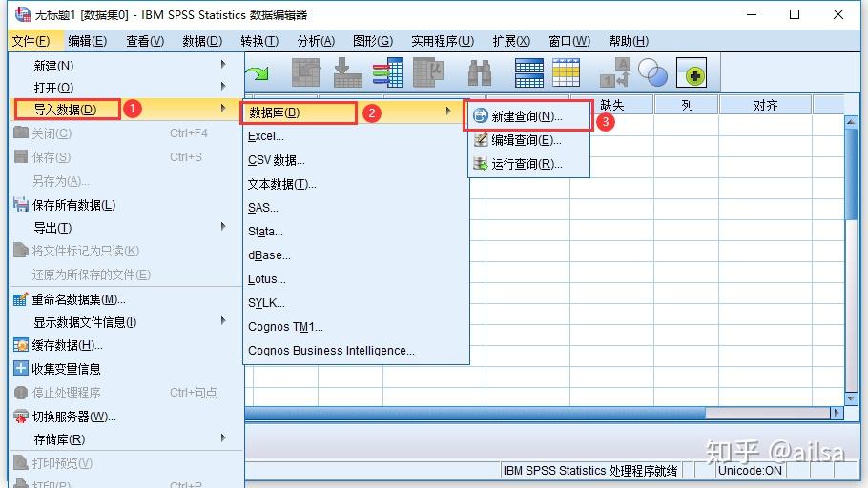Screen dimensions: 868x488
Task: Click the Value Labels toolbar icon
Action: [x=615, y=72]
